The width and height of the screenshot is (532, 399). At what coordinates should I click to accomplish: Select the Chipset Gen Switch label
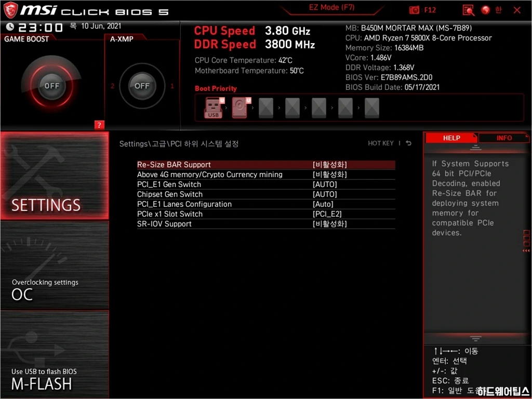click(170, 194)
